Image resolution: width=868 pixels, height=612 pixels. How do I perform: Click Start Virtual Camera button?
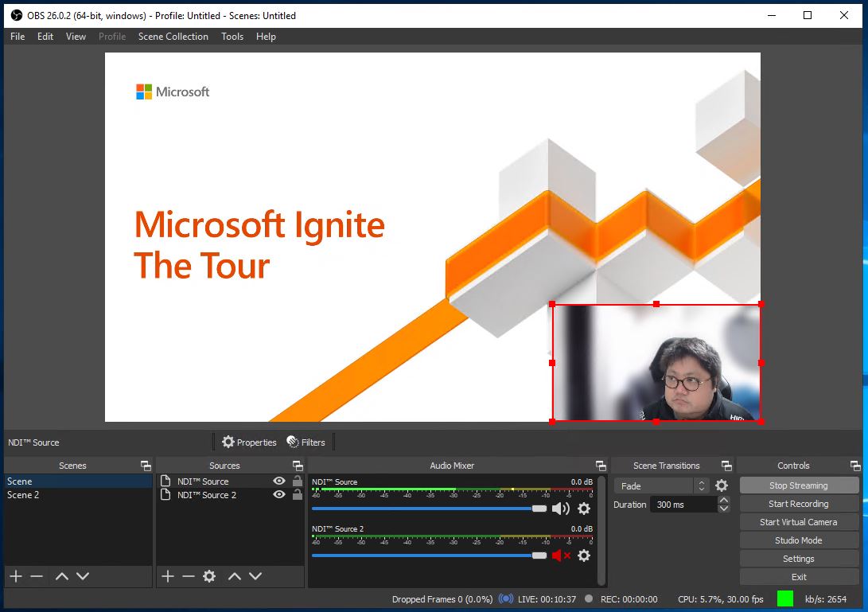[799, 522]
